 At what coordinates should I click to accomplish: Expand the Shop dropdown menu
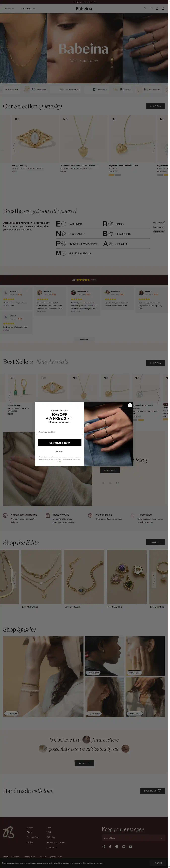pos(8,8)
